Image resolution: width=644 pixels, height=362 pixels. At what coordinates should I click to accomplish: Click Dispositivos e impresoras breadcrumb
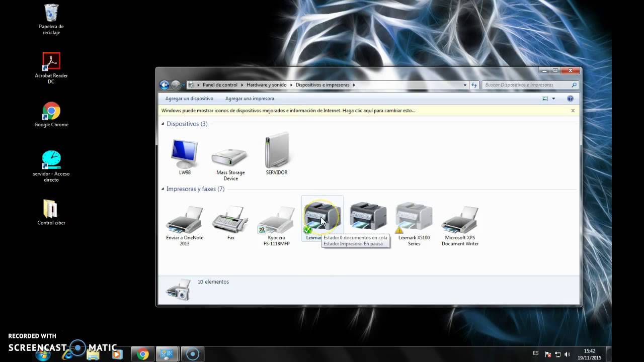[x=323, y=85]
